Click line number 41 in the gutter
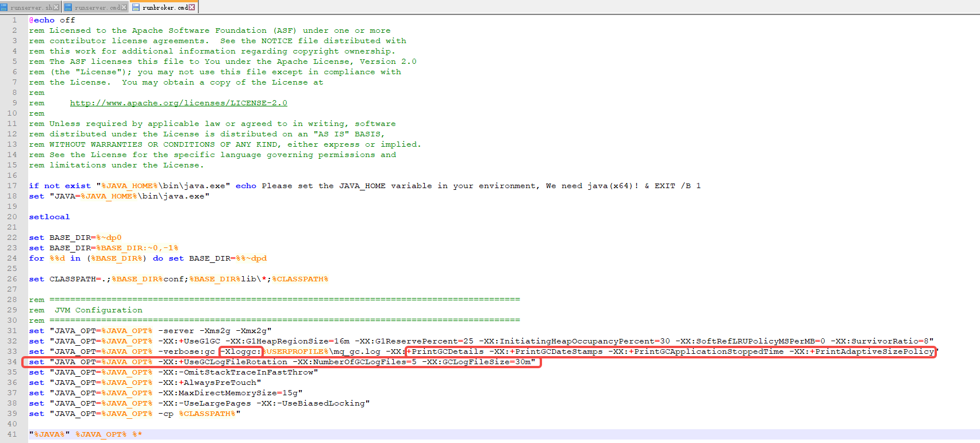 tap(12, 434)
